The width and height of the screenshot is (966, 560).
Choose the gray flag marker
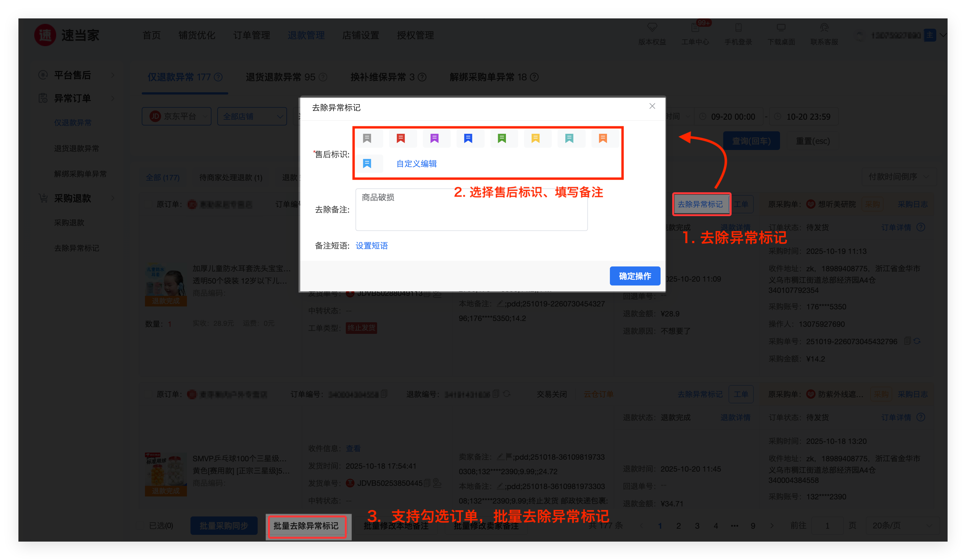(367, 138)
